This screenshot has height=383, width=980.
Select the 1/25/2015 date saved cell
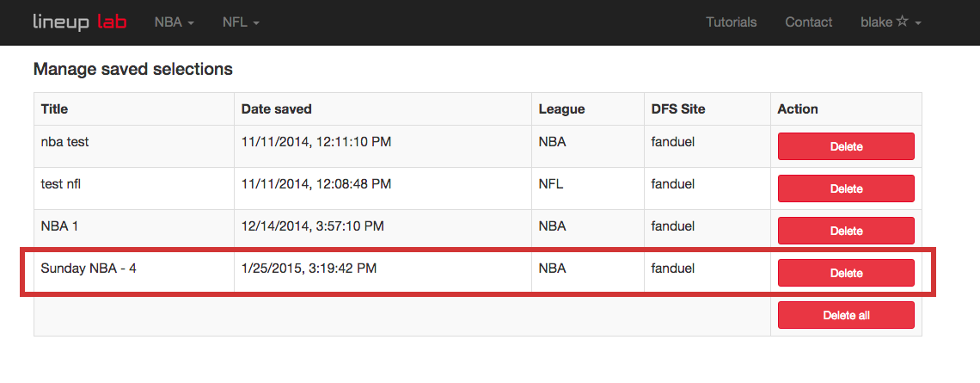(383, 271)
